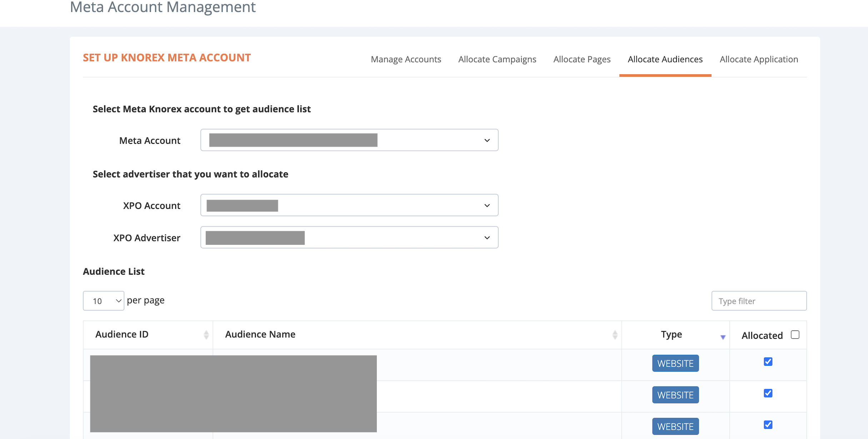Click WEBSITE badge in first audience row

coord(675,363)
